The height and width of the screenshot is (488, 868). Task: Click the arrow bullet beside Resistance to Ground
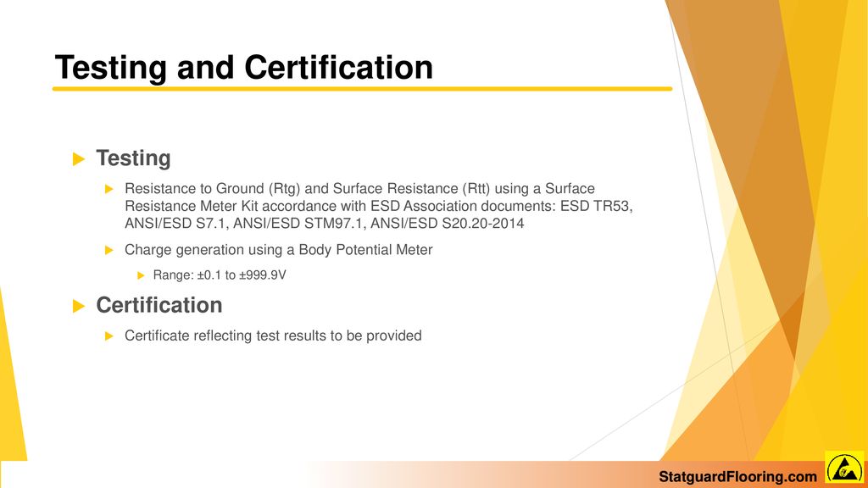tap(109, 189)
